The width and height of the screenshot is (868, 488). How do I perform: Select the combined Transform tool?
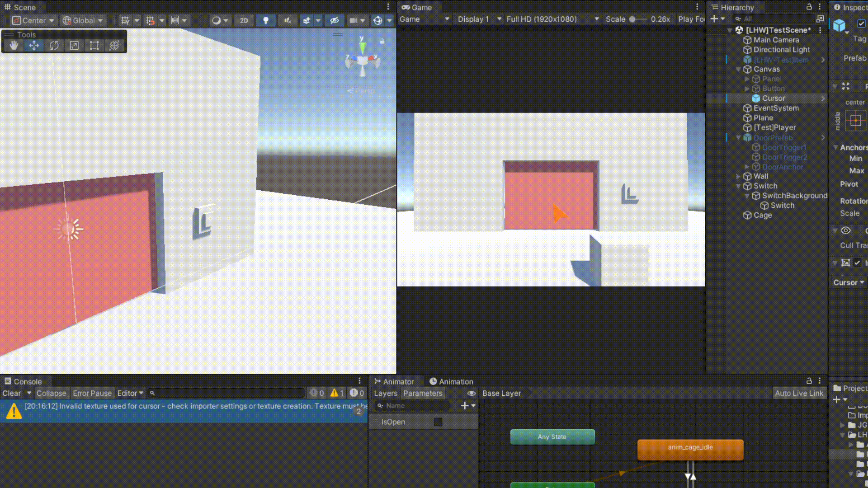pyautogui.click(x=114, y=46)
